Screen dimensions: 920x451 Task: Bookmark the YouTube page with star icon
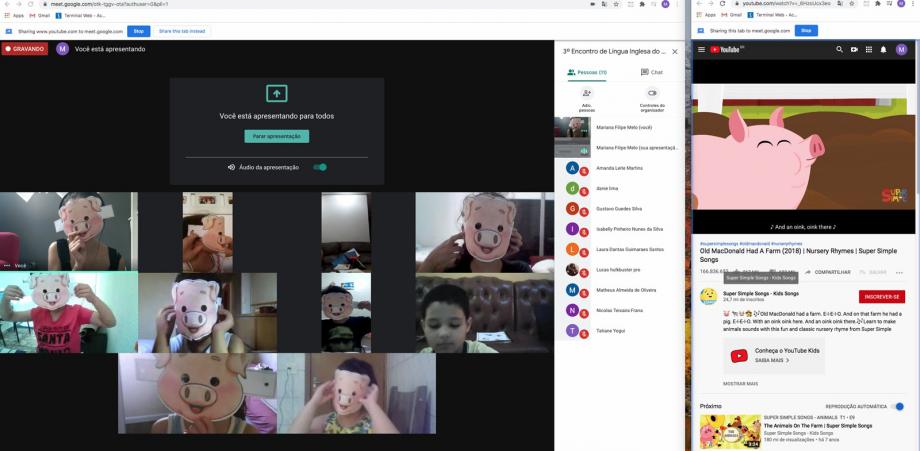[851, 4]
